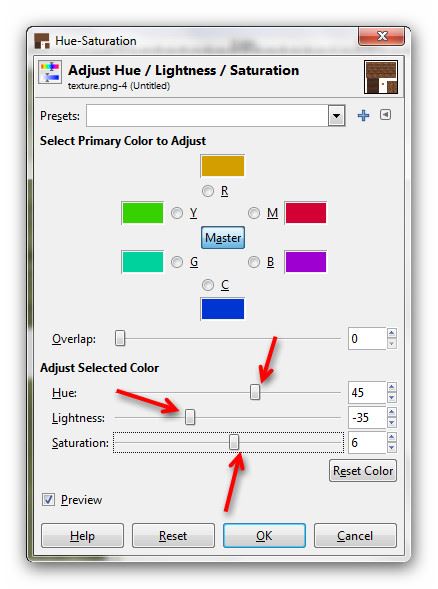
Task: Increase the Hue value with up arrow
Action: pos(391,387)
